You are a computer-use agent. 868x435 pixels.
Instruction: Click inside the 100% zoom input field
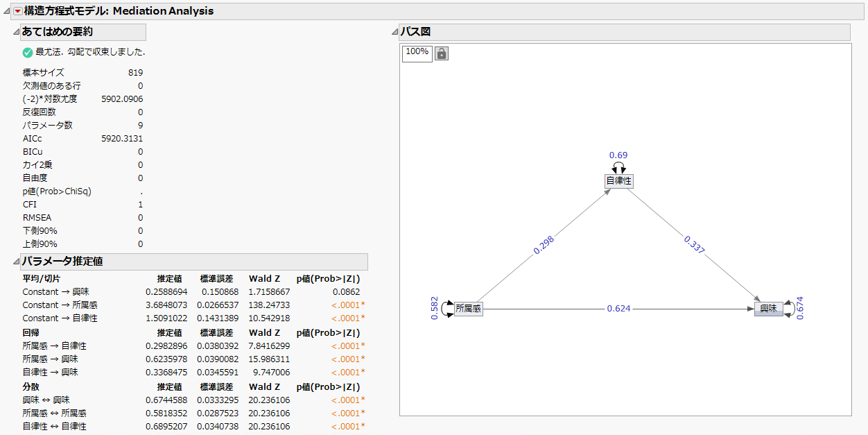[x=416, y=53]
